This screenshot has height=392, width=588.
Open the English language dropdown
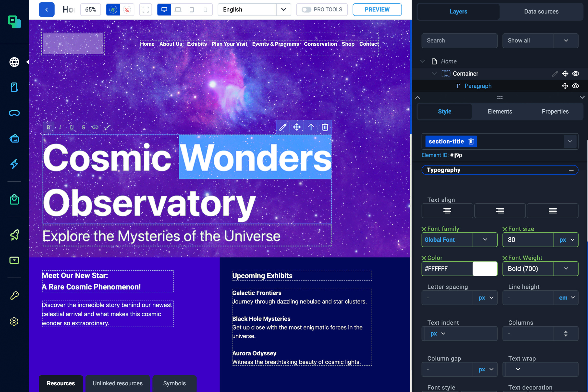(x=283, y=10)
